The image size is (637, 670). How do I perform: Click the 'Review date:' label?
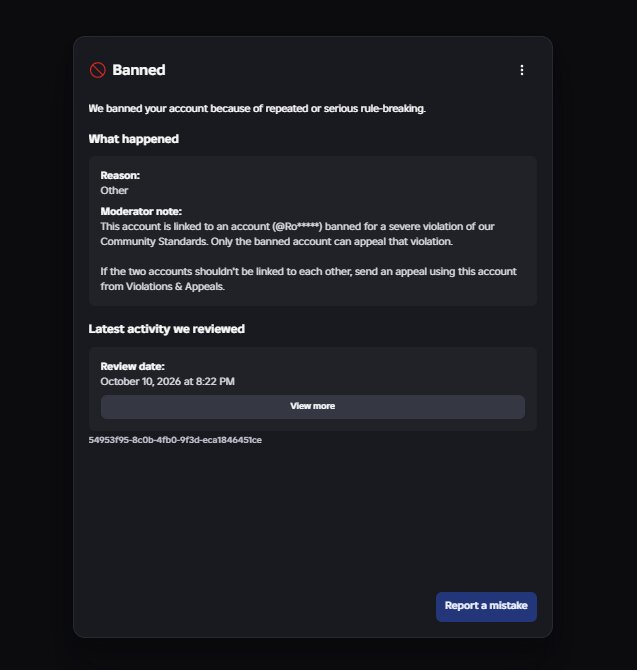coord(132,366)
